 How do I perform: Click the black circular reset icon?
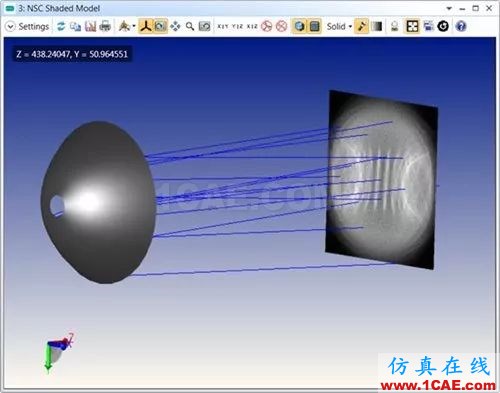[x=443, y=26]
